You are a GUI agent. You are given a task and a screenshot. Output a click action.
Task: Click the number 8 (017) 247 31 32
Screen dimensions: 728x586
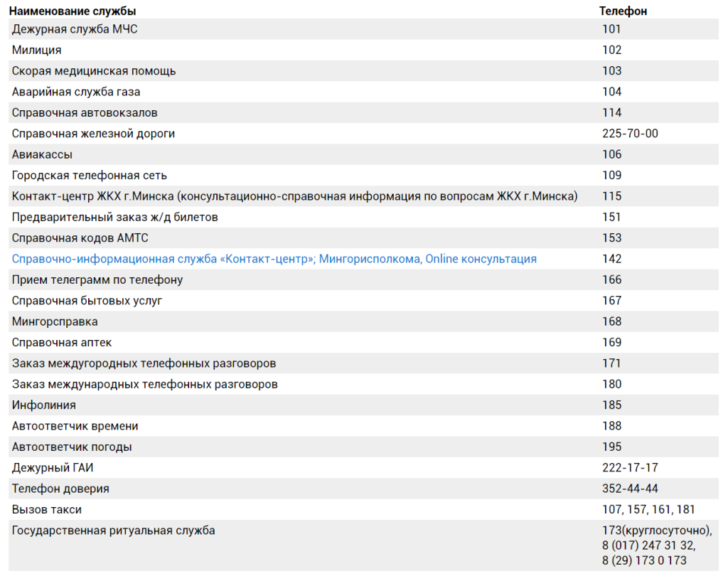coord(648,545)
